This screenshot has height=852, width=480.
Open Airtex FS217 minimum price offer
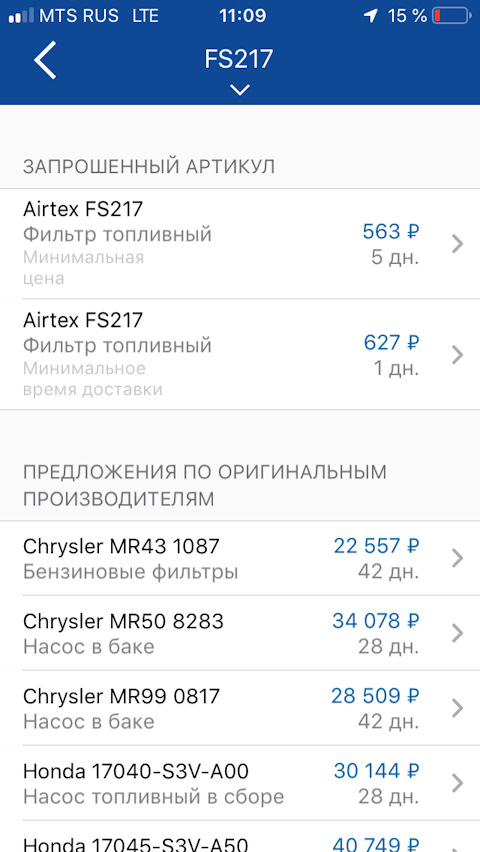240,244
